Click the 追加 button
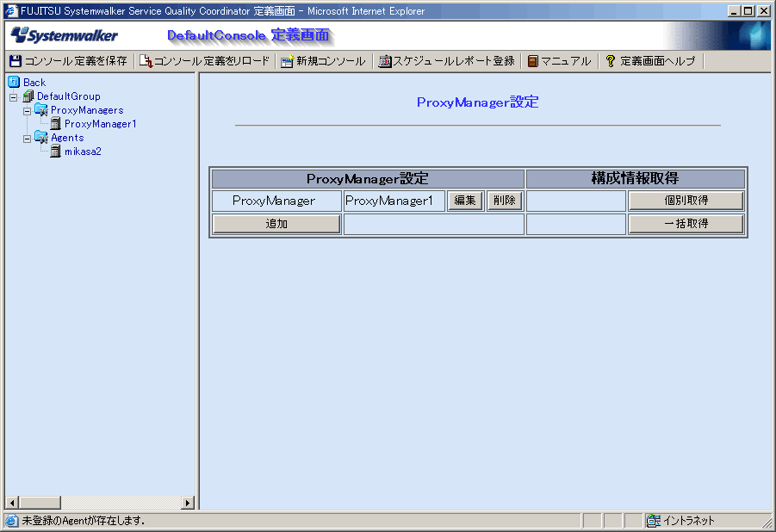Image resolution: width=776 pixels, height=532 pixels. (276, 224)
